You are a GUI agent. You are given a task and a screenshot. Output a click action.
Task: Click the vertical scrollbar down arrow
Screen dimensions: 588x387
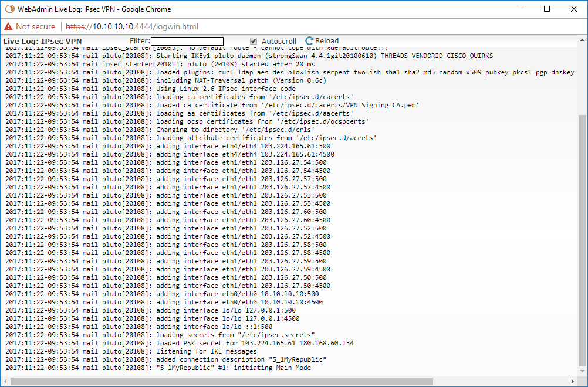(x=582, y=371)
